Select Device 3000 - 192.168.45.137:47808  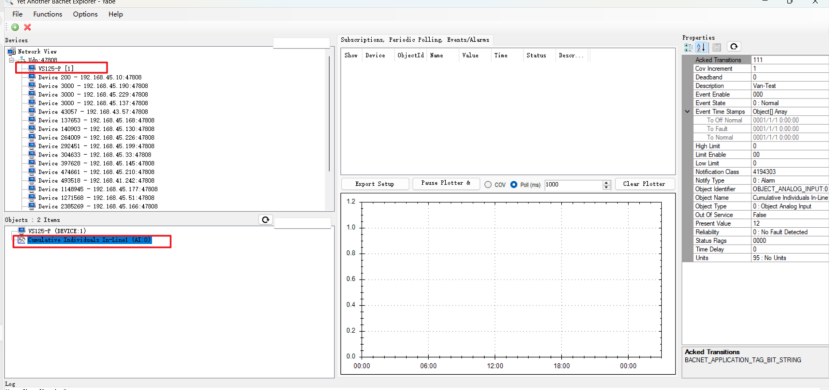(93, 103)
